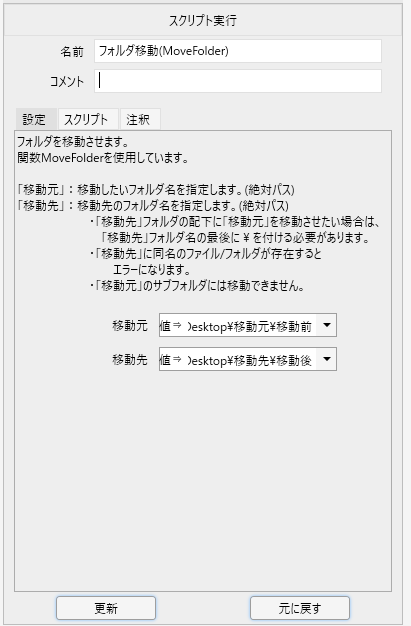Click the 値⇒ indicator in 移動先 field
Image resolution: width=411 pixels, height=626 pixels.
171,360
